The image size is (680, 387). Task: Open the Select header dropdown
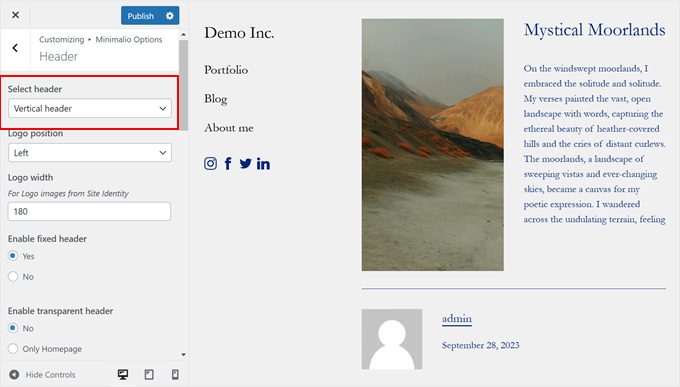coord(90,108)
